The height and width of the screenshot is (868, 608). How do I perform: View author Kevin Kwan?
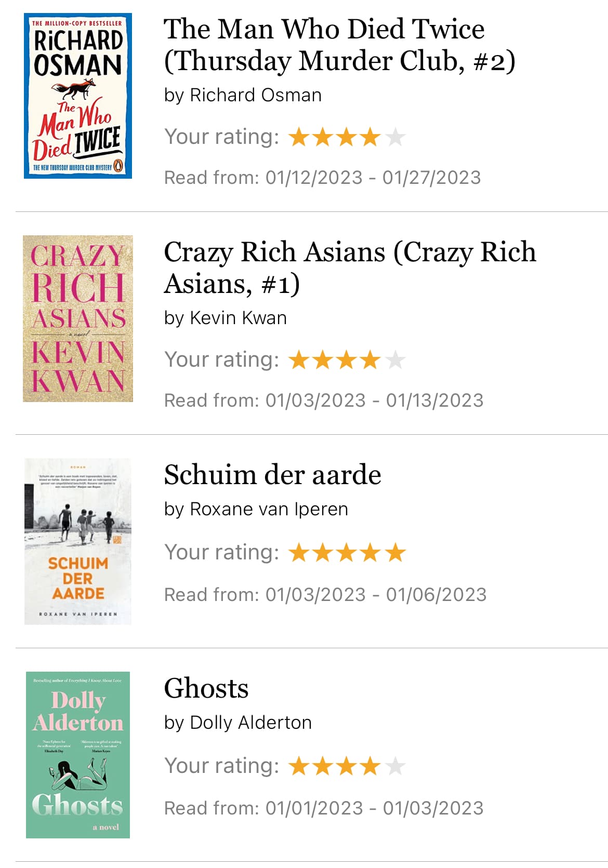239,318
